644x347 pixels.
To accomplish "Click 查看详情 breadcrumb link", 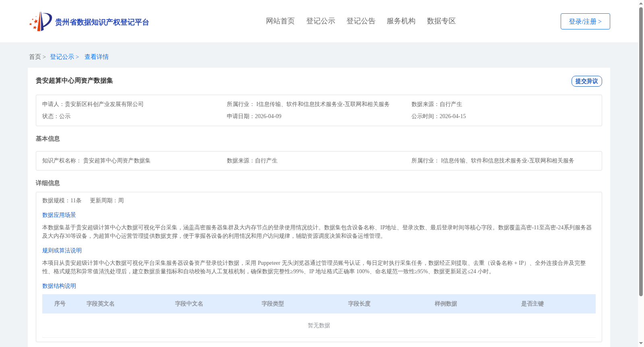I will point(97,57).
